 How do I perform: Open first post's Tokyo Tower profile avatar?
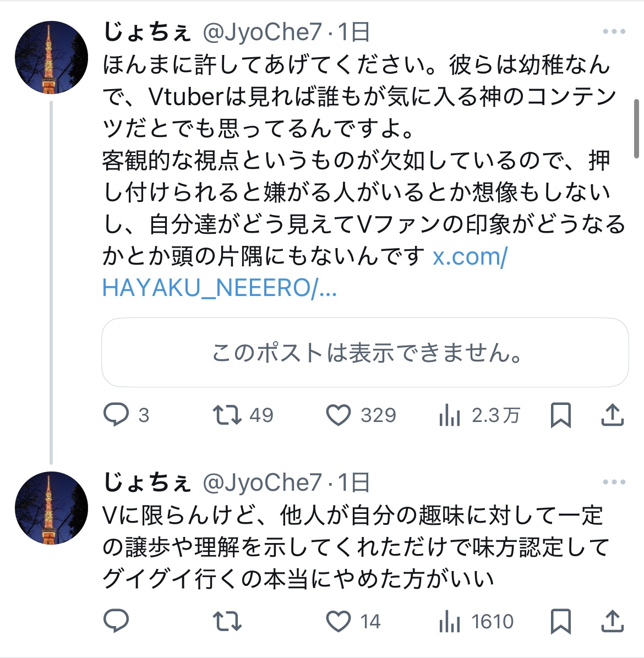click(51, 58)
